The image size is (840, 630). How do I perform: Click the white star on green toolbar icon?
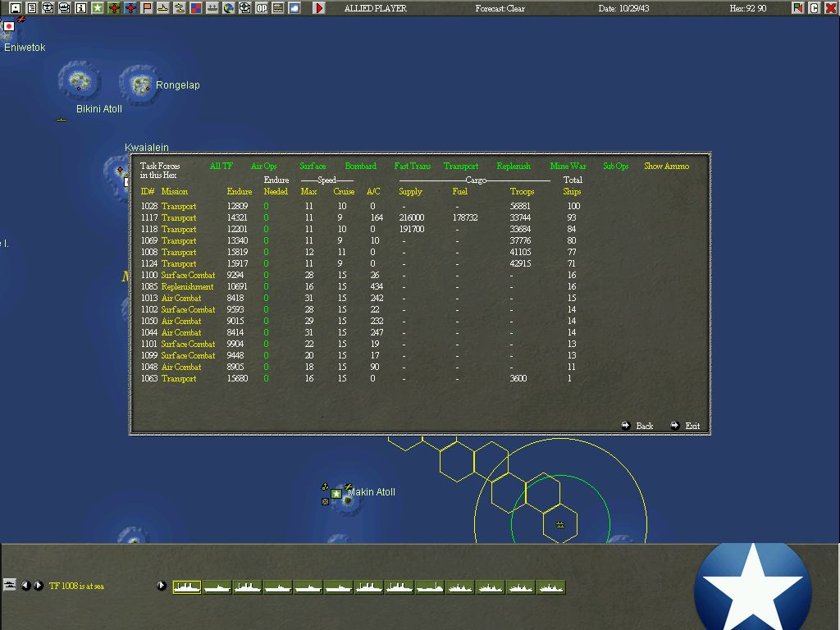click(x=98, y=8)
